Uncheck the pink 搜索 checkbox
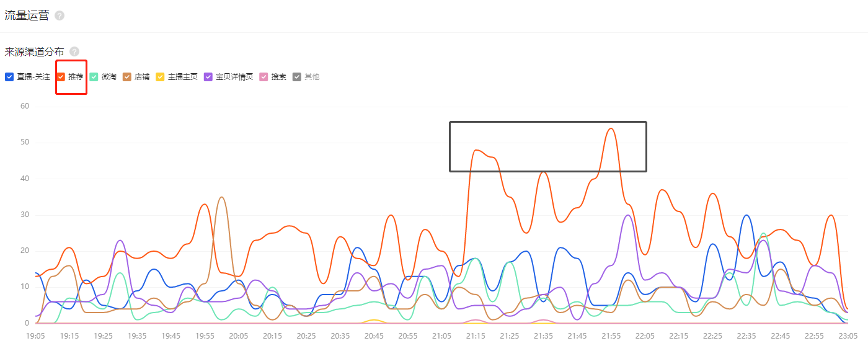This screenshot has width=868, height=351. pyautogui.click(x=263, y=77)
